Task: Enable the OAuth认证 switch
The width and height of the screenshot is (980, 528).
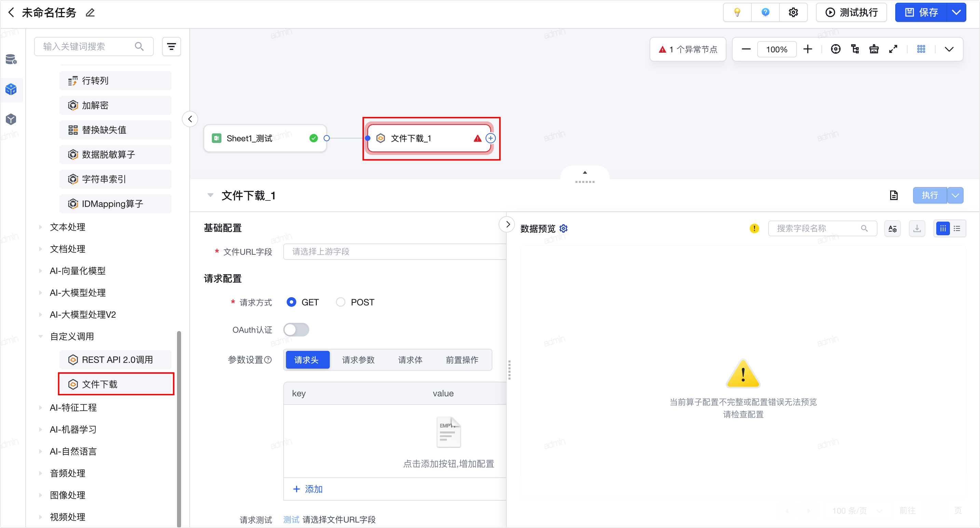Action: tap(296, 330)
